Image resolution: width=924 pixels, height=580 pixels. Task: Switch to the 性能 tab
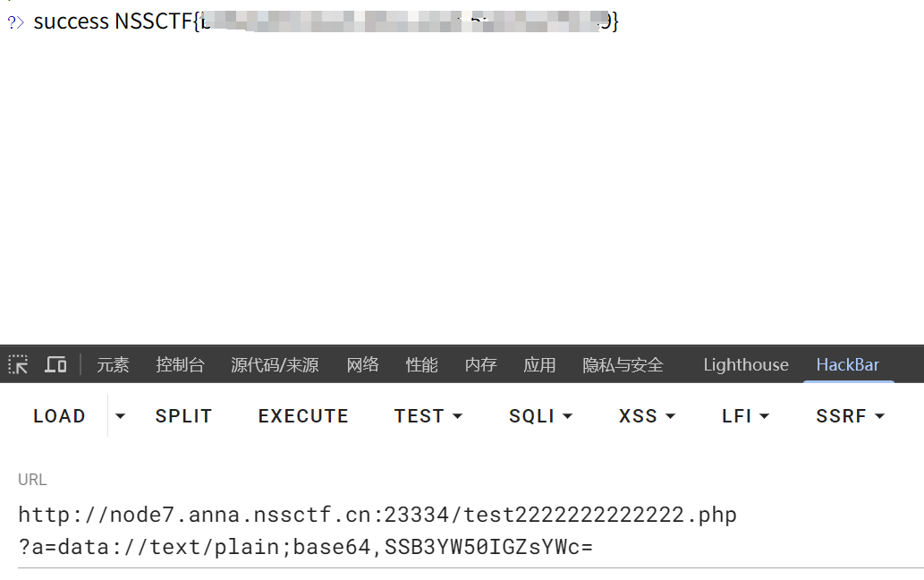[421, 365]
